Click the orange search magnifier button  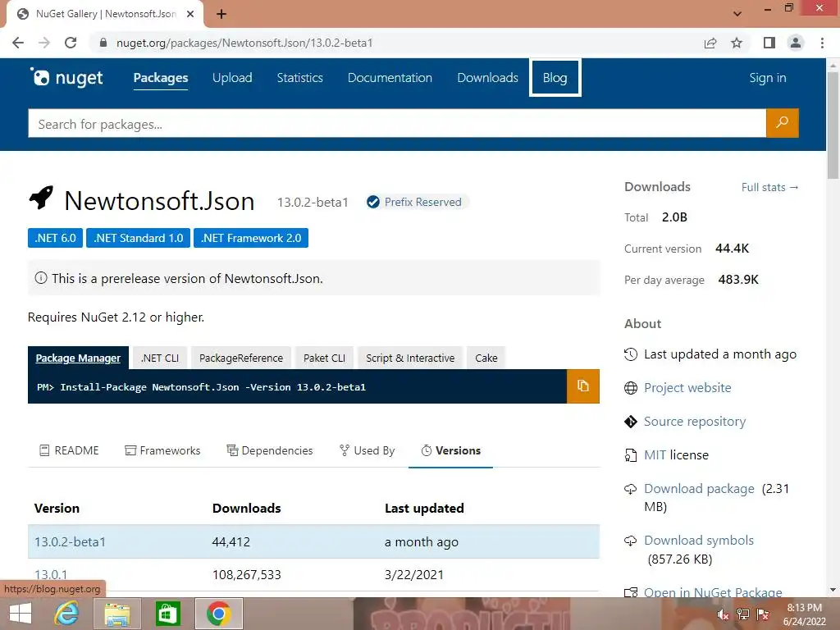pyautogui.click(x=782, y=123)
